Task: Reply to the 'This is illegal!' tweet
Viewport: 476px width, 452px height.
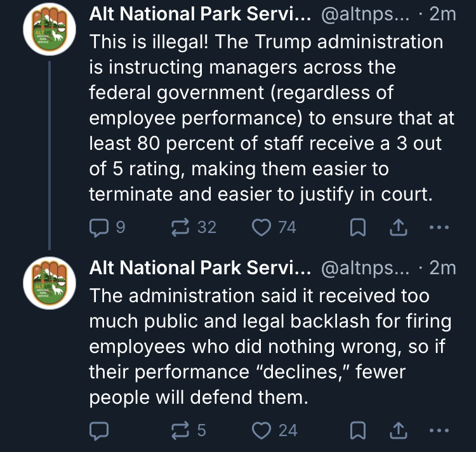Action: pos(98,227)
